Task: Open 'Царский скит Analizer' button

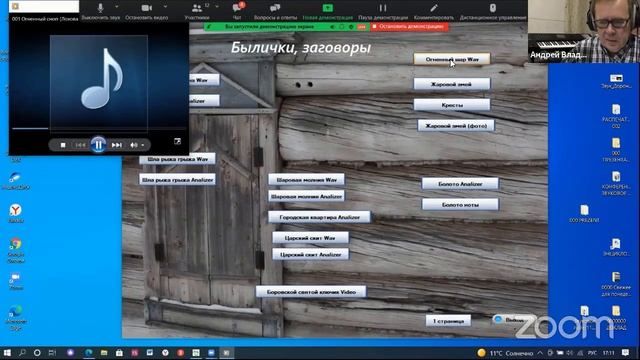Action: 310,254
